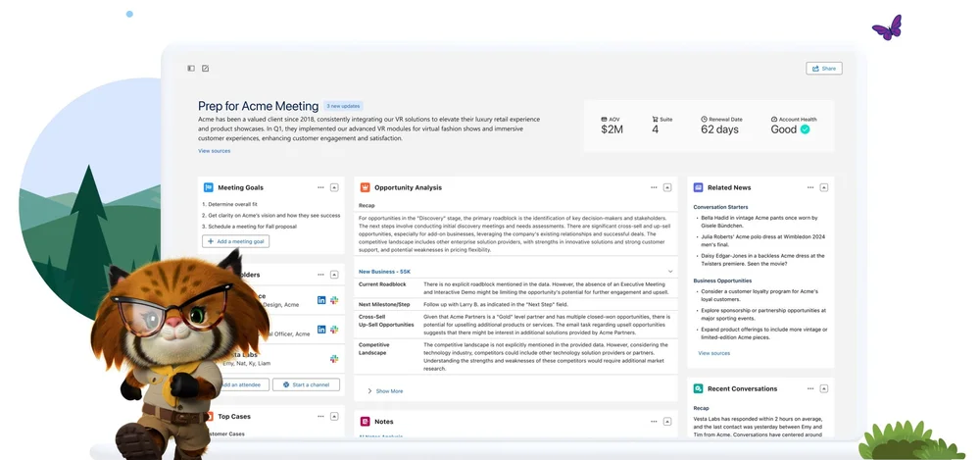
Task: Open the '3 new updates' badge
Action: 343,106
